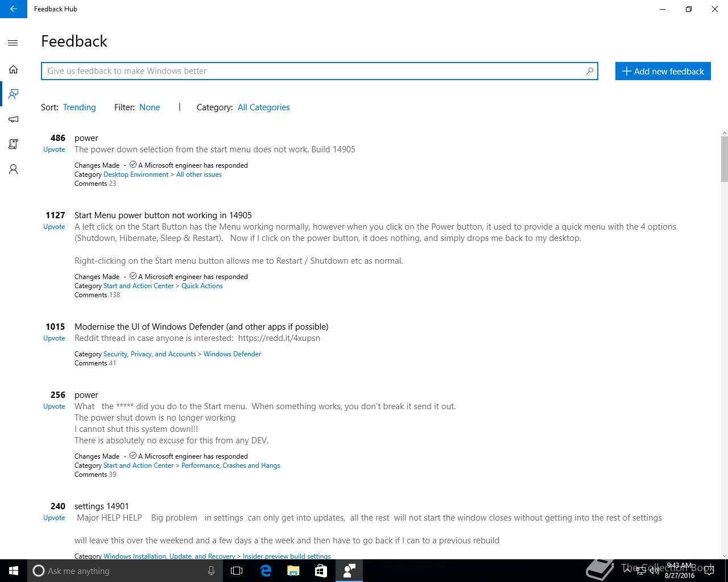728x582 pixels.
Task: Open File Explorer from the taskbar
Action: (293, 571)
